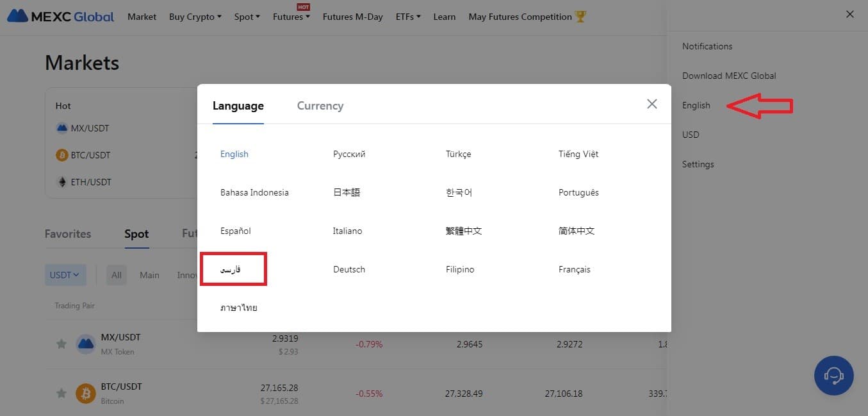
Task: Click English language setting in side menu
Action: [x=696, y=105]
